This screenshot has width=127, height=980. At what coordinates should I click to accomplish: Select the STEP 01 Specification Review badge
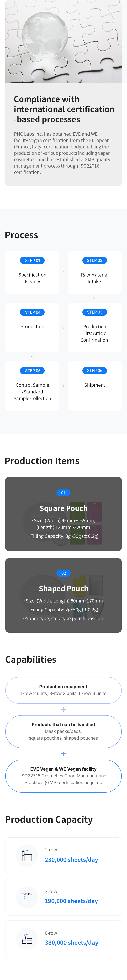pyautogui.click(x=33, y=261)
